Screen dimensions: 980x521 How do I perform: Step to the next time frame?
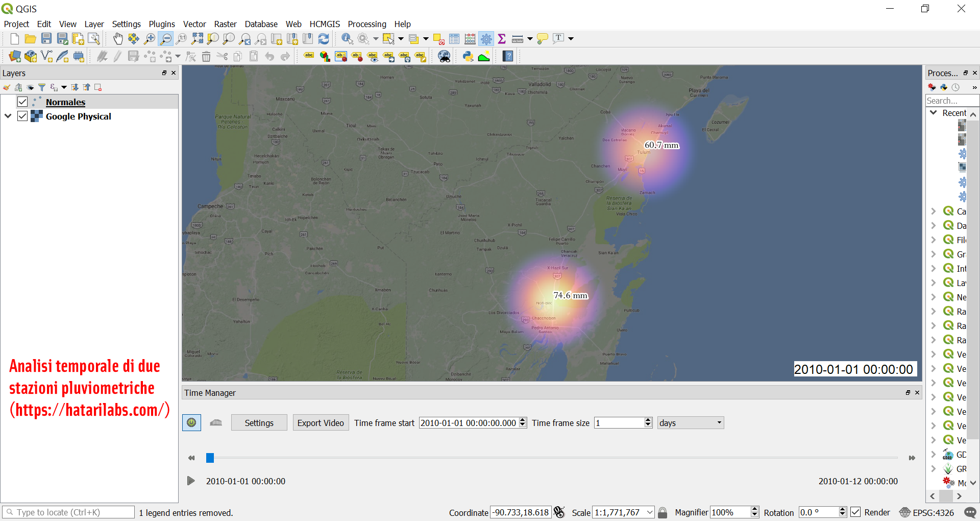point(912,458)
